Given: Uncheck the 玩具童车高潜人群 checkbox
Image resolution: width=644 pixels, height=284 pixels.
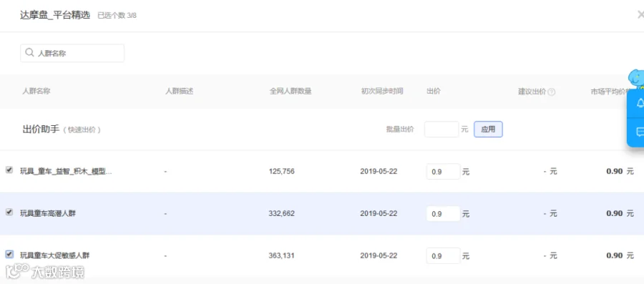Looking at the screenshot, I should coord(9,212).
